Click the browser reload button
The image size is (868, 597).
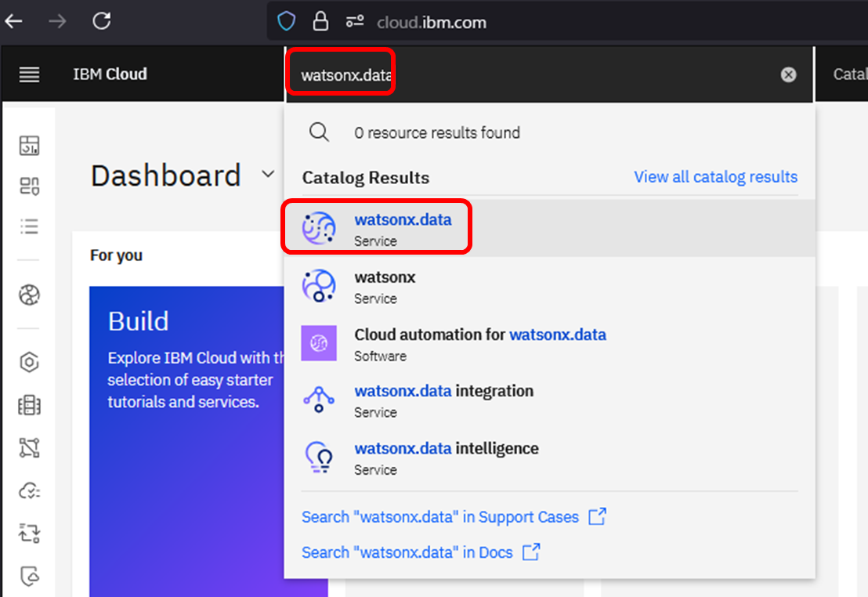101,21
